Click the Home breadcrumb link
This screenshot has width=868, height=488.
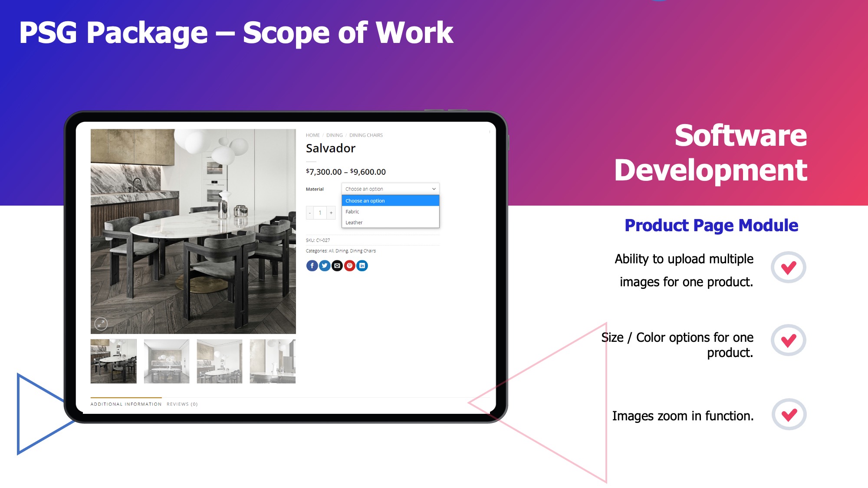pos(312,135)
